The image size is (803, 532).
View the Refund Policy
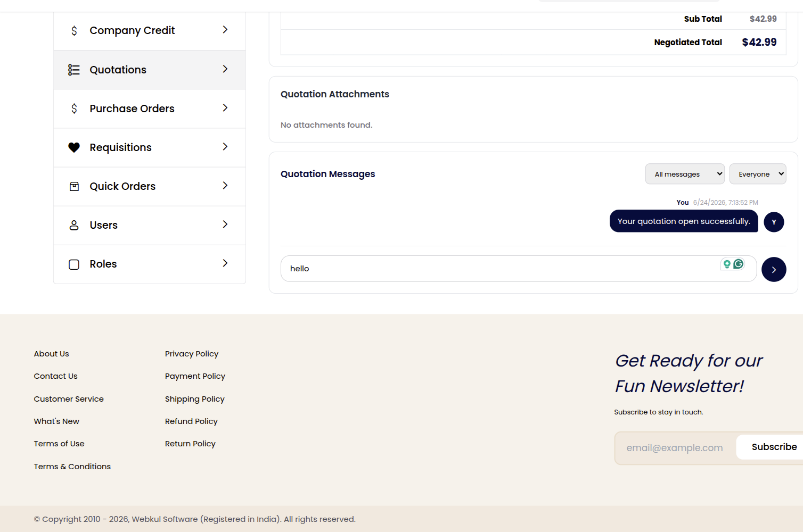(191, 421)
